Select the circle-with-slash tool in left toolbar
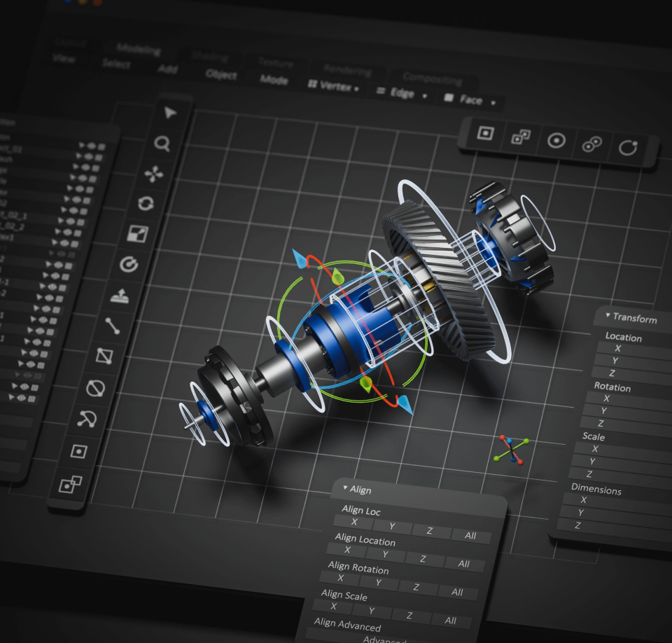672x643 pixels. pyautogui.click(x=96, y=387)
